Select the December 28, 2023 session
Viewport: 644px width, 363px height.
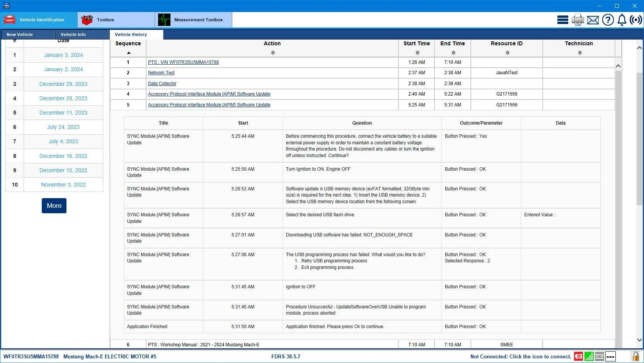click(63, 98)
